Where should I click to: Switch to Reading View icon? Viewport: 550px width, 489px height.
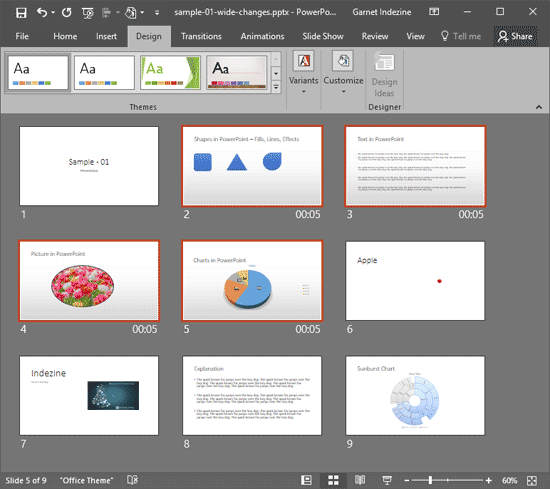pyautogui.click(x=360, y=480)
